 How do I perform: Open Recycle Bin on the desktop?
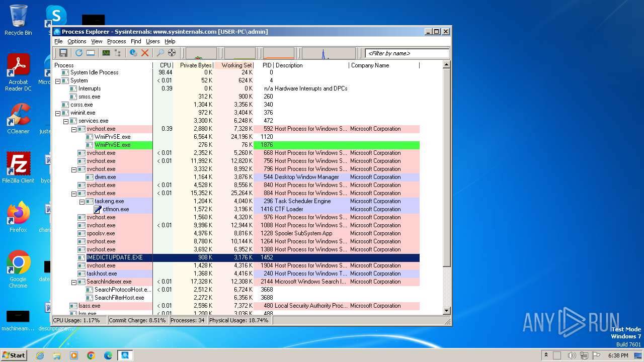coord(18,20)
